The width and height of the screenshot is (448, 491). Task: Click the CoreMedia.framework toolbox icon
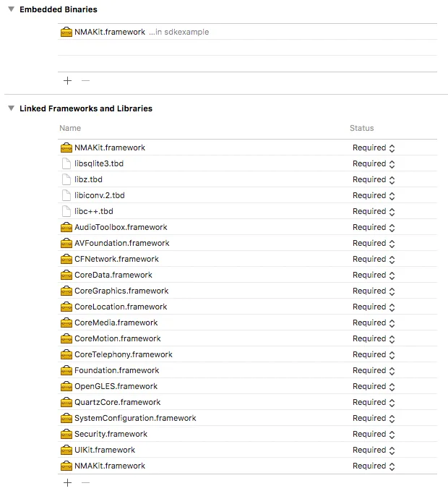tap(66, 323)
